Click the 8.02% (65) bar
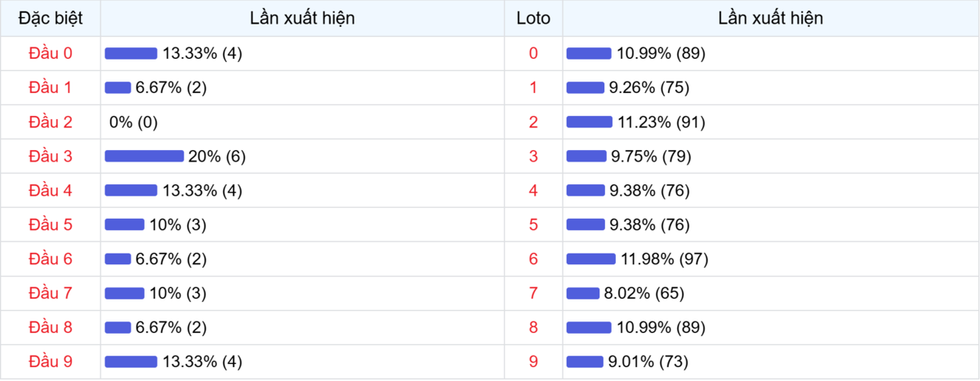Image resolution: width=980 pixels, height=381 pixels. 583,293
